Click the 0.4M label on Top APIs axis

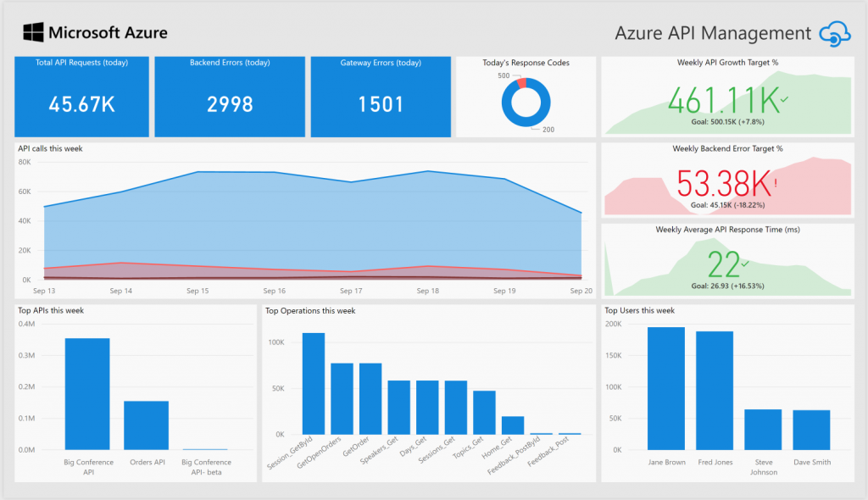26,324
